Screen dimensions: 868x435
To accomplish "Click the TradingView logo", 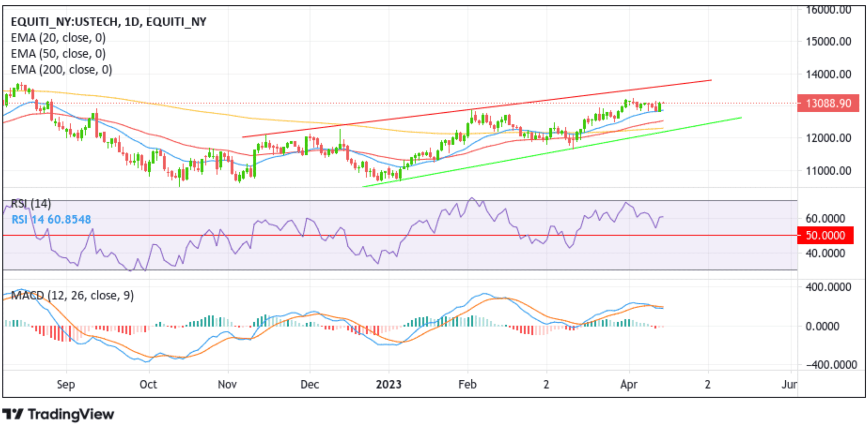I will pyautogui.click(x=58, y=414).
